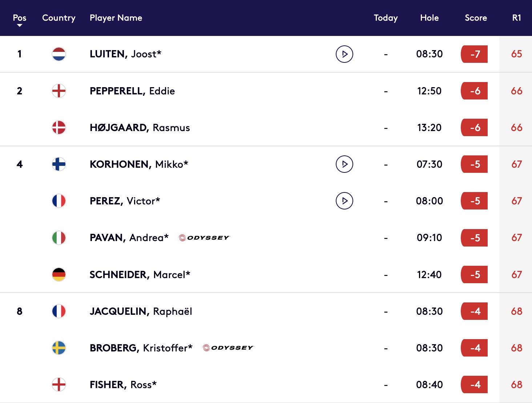This screenshot has width=532, height=403.
Task: Click the Denmark flag next to Højgaard
Action: [x=59, y=127]
